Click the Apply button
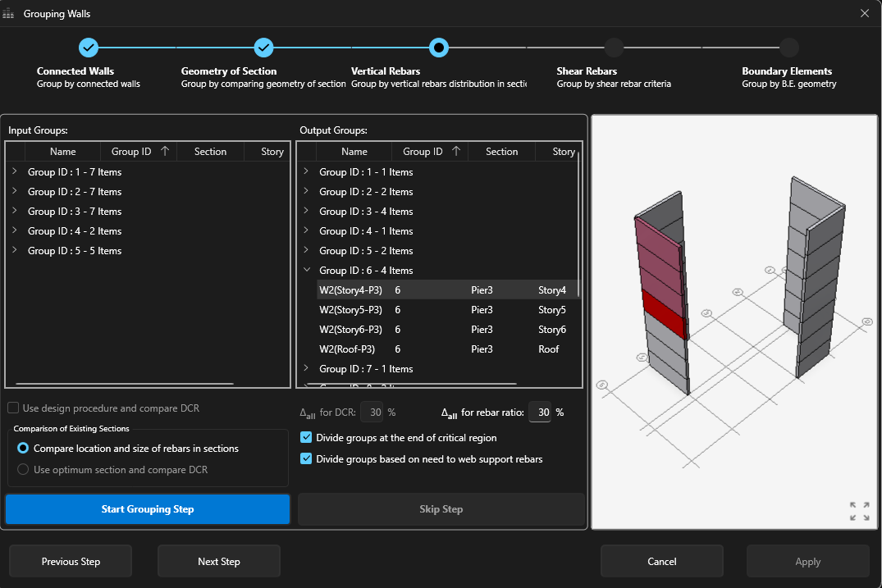The width and height of the screenshot is (882, 588). coord(808,562)
